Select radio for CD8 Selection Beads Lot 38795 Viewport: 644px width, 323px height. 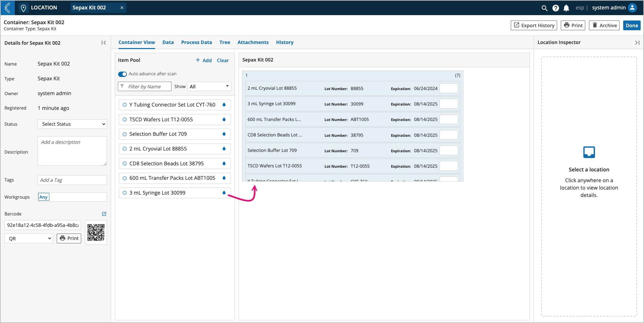[125, 163]
